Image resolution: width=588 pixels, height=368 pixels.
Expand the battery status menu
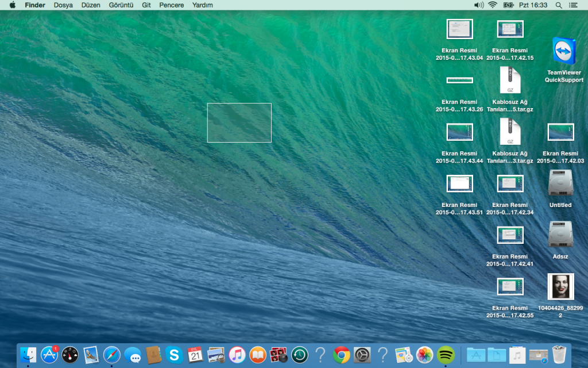click(508, 5)
